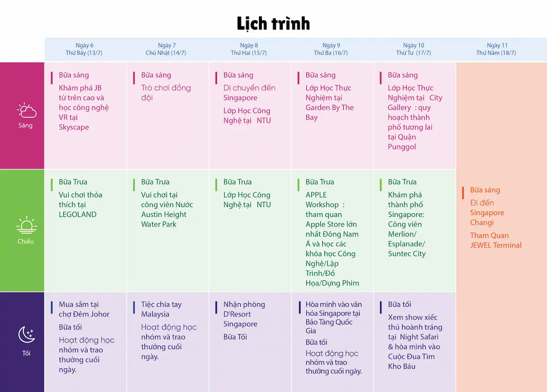Screen dimensions: 547x392
Task: Click the Austin Height Water Park entry
Action: [x=167, y=210]
